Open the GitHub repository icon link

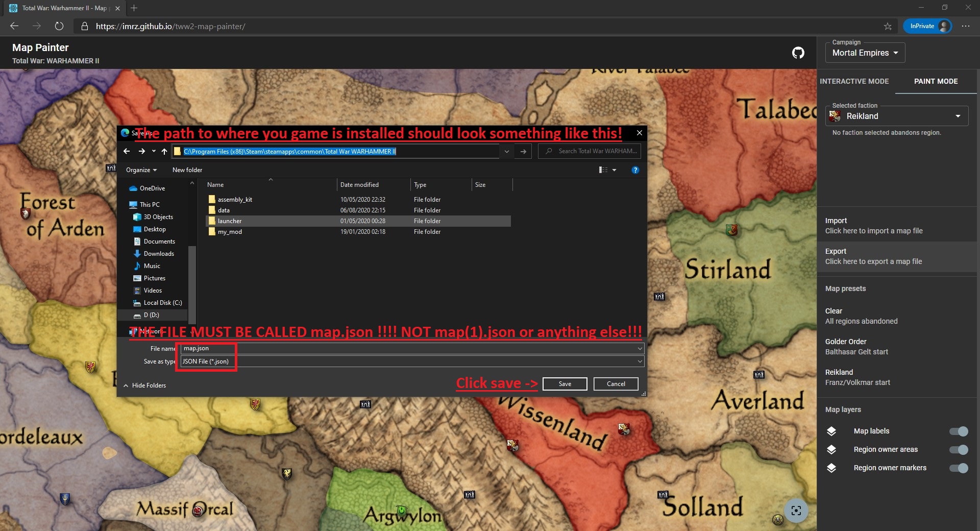pos(798,53)
